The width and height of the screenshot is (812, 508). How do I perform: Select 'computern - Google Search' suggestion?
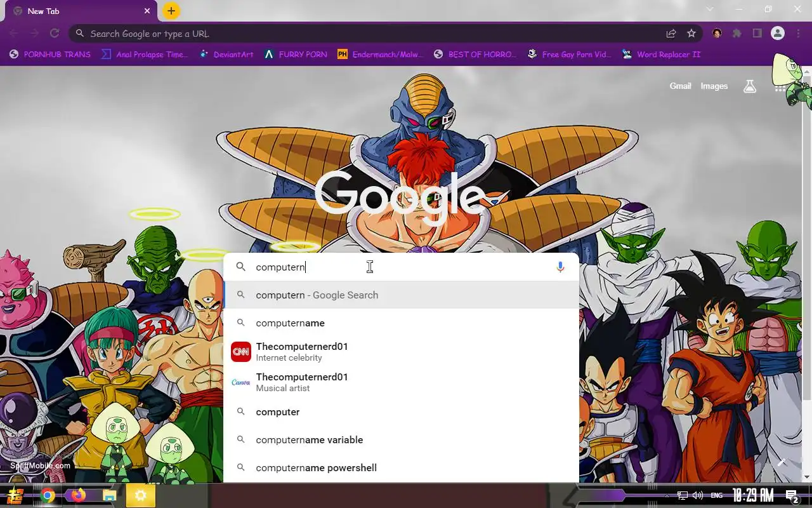402,295
